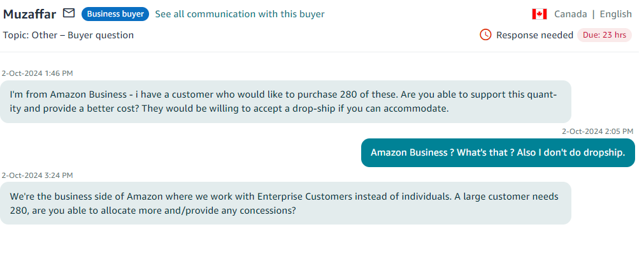
Task: Click the seller reply about dropship
Action: pyautogui.click(x=497, y=152)
